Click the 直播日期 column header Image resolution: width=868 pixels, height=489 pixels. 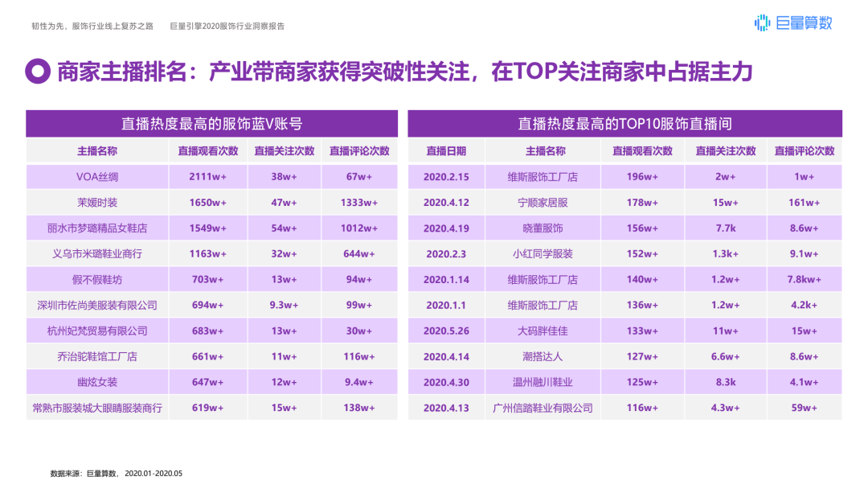pos(446,150)
